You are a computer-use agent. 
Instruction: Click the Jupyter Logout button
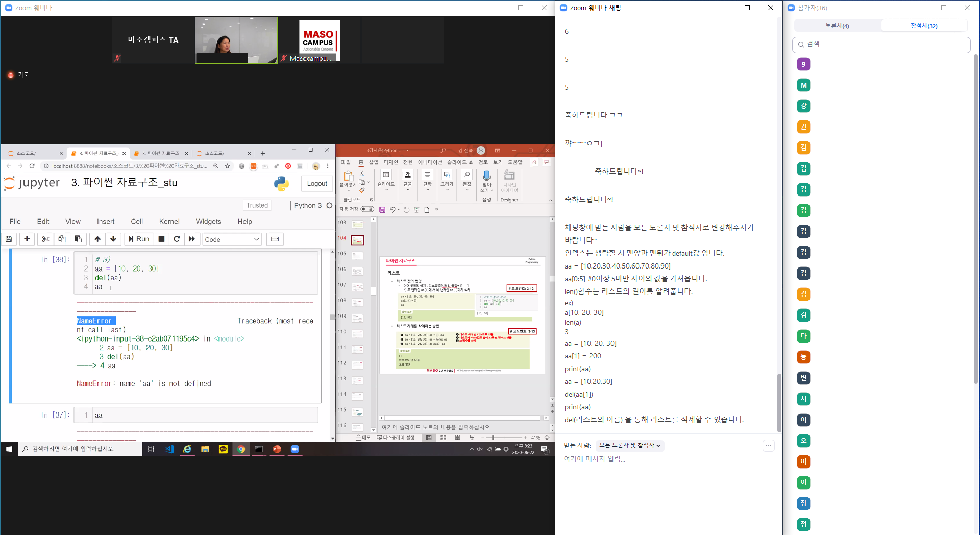click(x=316, y=184)
